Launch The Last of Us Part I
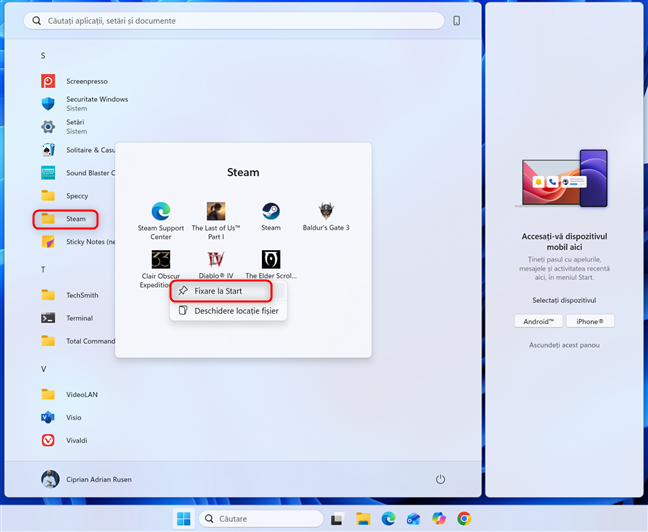 [216, 212]
